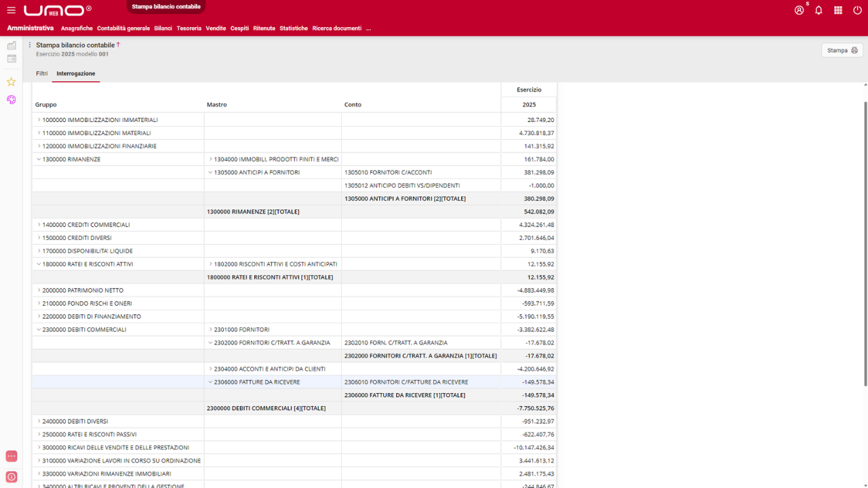Open the hamburger main menu
868x488 pixels.
tap(11, 10)
